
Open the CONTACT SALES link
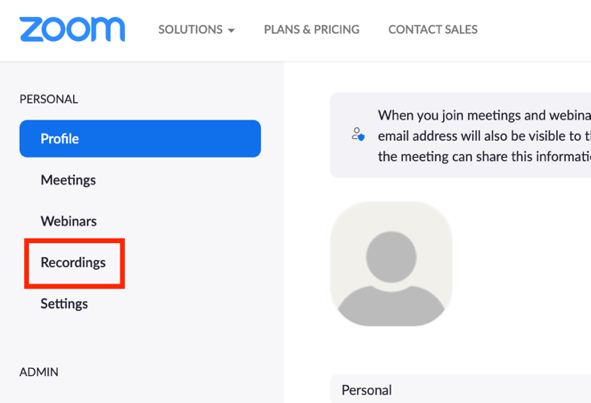coord(433,29)
